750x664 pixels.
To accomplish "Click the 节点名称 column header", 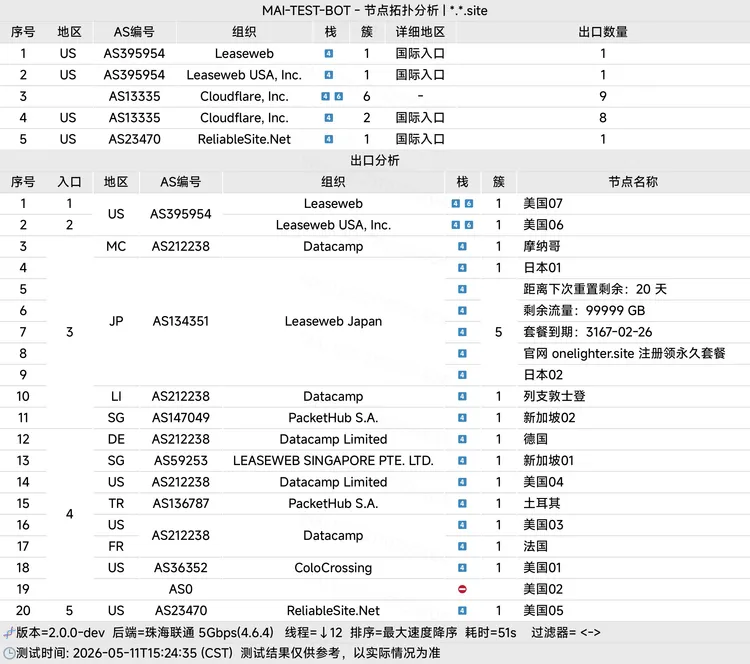I will click(x=633, y=182).
